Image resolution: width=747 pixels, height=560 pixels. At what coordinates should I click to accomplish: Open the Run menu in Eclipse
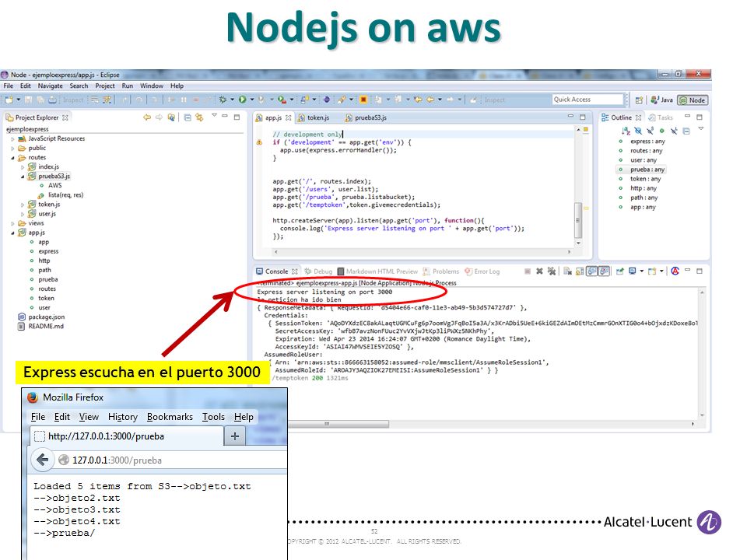tap(127, 86)
